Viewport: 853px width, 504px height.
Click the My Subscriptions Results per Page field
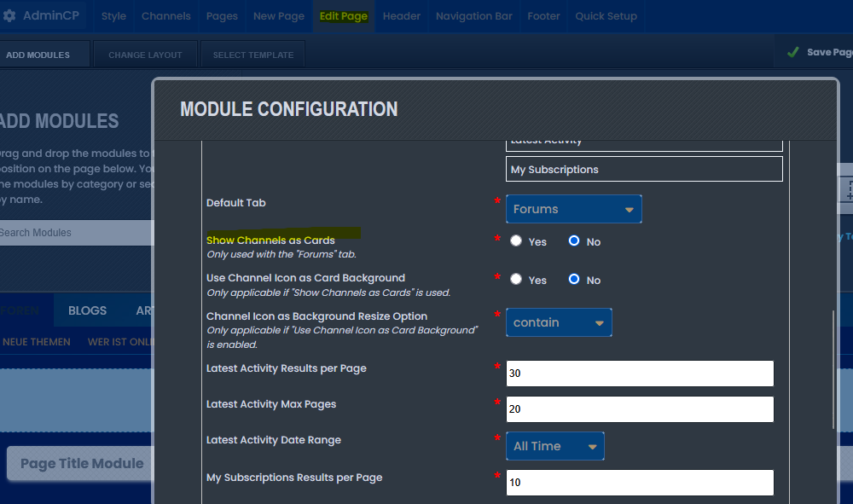click(640, 483)
